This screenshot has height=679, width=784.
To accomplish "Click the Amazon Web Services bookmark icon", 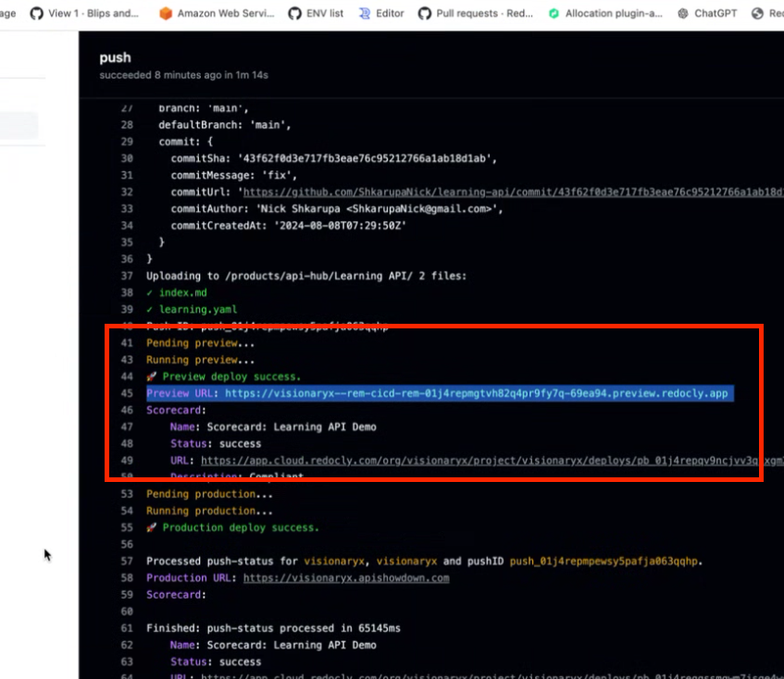I will 166,13.
